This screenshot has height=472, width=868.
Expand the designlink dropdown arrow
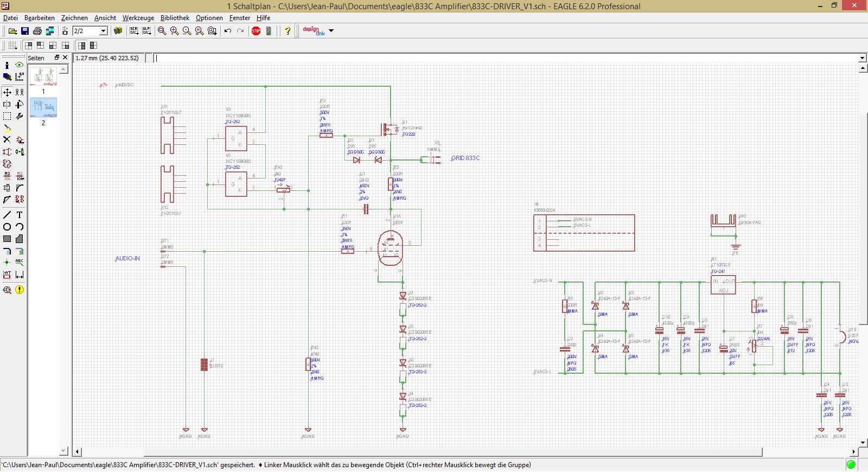[x=331, y=31]
